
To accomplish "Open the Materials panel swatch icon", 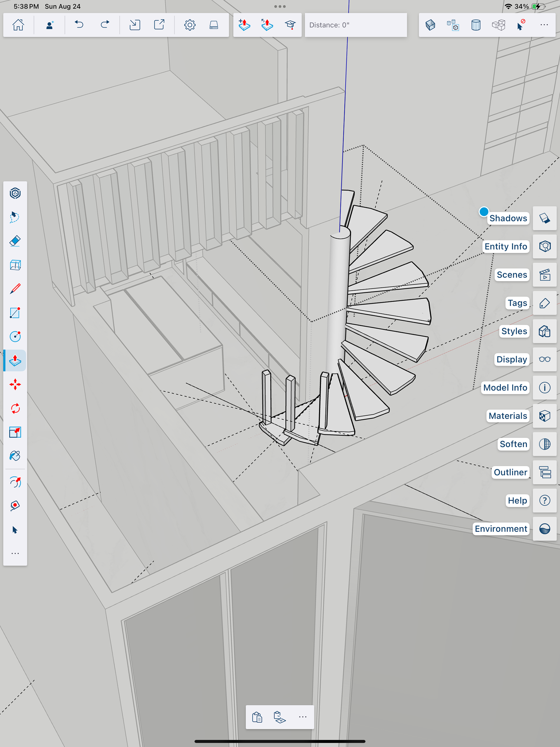I will [x=545, y=416].
